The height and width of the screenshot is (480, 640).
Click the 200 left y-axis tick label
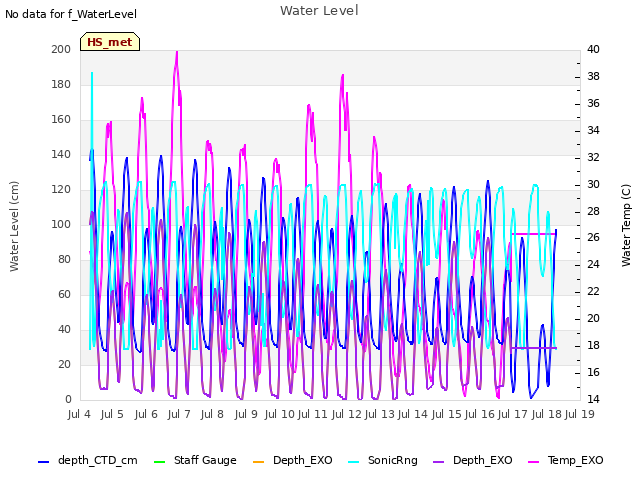tap(61, 49)
